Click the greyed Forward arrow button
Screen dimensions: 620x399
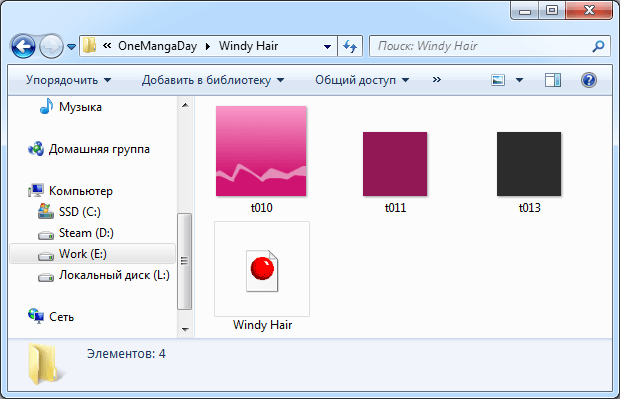click(x=51, y=47)
